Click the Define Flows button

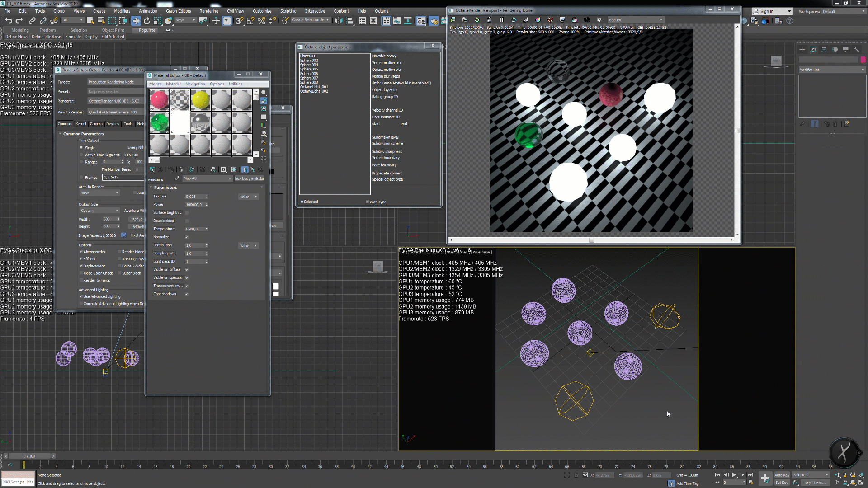pyautogui.click(x=17, y=37)
